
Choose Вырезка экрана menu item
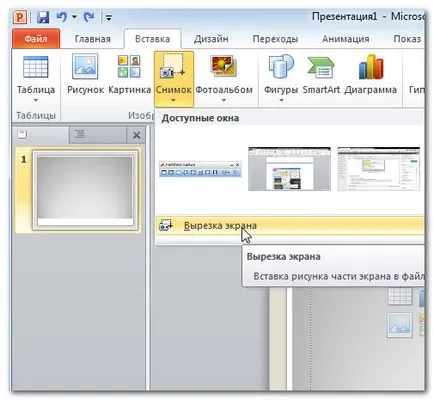click(x=290, y=226)
